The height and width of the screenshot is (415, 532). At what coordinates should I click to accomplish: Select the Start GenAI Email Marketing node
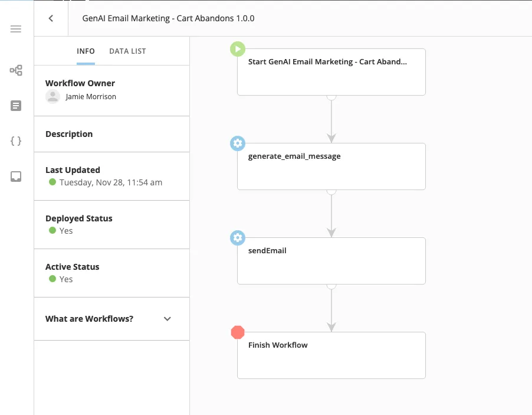click(331, 72)
